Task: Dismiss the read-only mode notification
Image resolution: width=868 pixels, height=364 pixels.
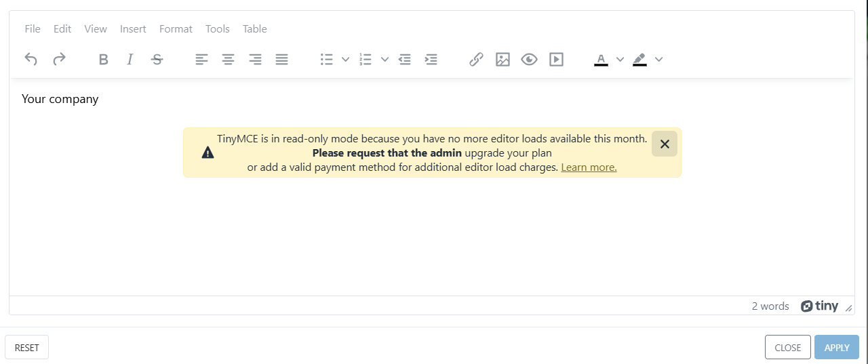Action: click(665, 144)
